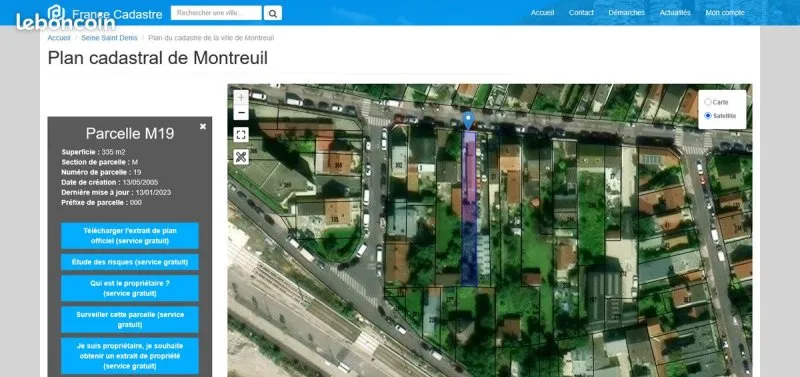Viewport: 800px width, 377px height.
Task: Click Dernière mise à jour 13/01/2023
Action: [116, 192]
